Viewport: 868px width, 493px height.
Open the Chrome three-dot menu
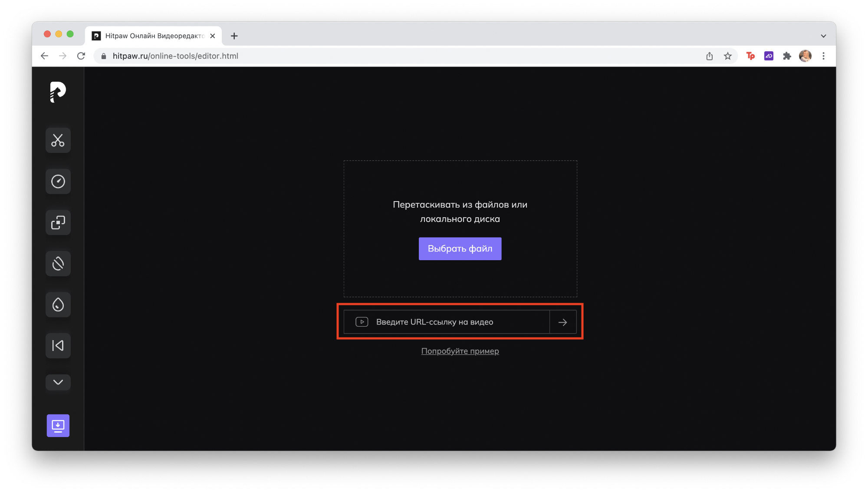(x=823, y=56)
